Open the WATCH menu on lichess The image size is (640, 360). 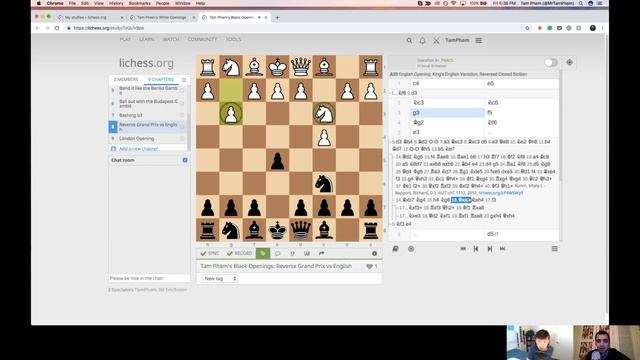(171, 40)
